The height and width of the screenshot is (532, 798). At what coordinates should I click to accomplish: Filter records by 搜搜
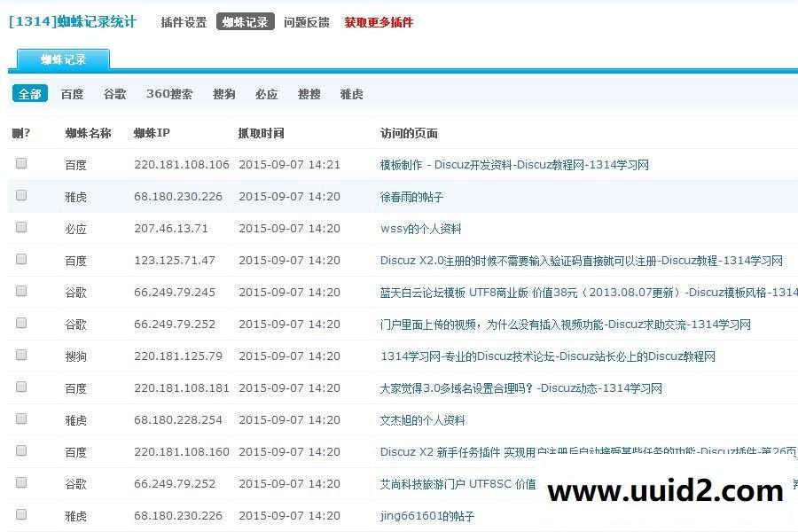coord(309,93)
